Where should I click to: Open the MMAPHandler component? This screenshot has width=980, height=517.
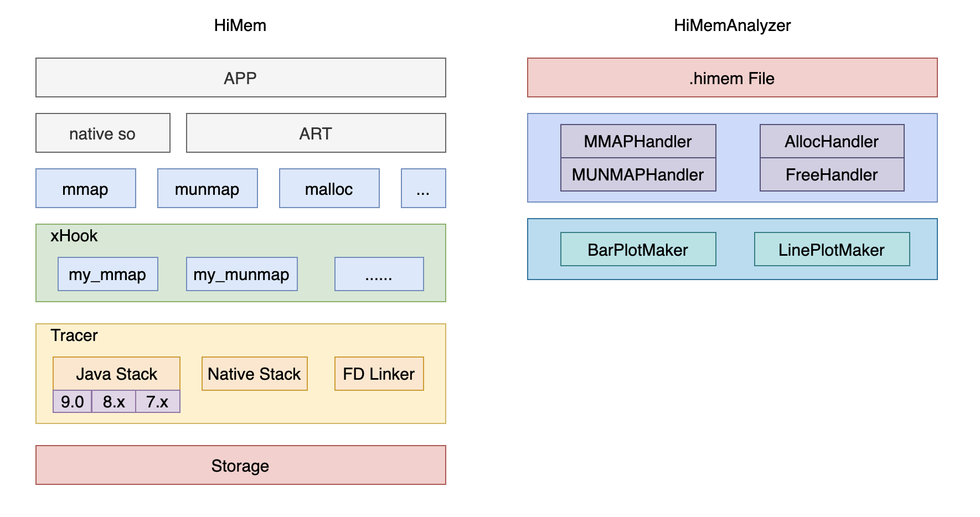point(637,142)
